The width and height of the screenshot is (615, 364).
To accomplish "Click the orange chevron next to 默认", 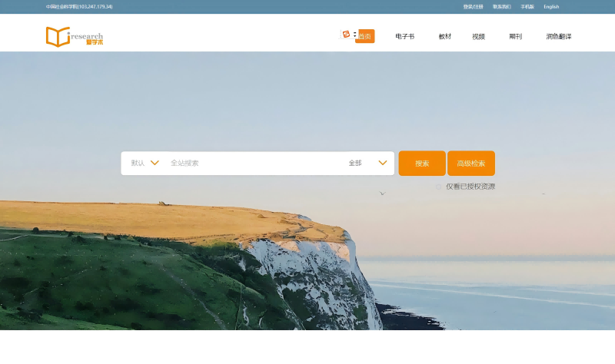I will click(155, 163).
